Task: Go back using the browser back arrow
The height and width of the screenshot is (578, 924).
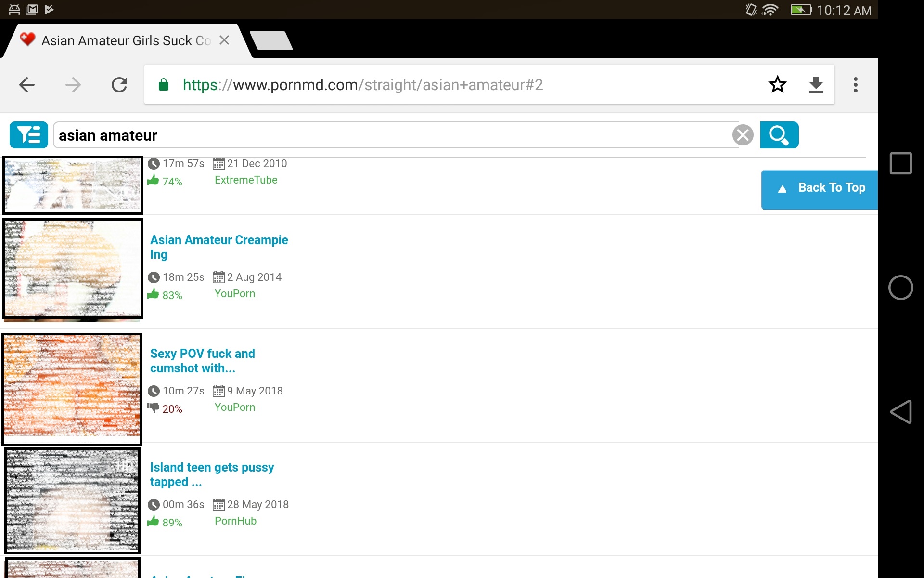Action: pyautogui.click(x=27, y=85)
